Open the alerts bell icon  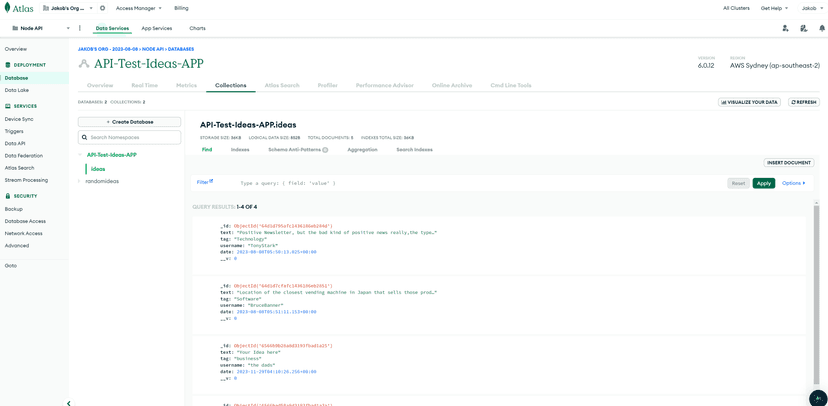click(822, 29)
